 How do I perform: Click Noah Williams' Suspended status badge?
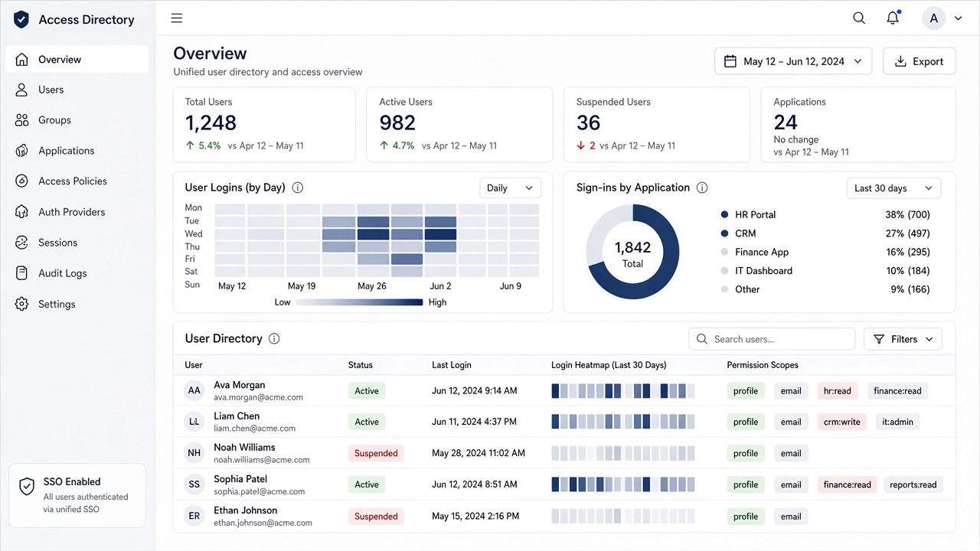(x=376, y=453)
